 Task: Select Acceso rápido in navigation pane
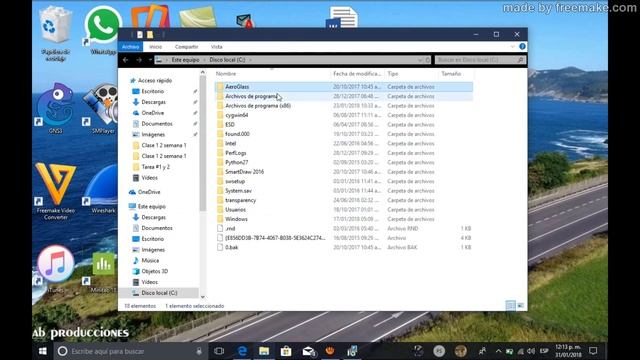(155, 80)
